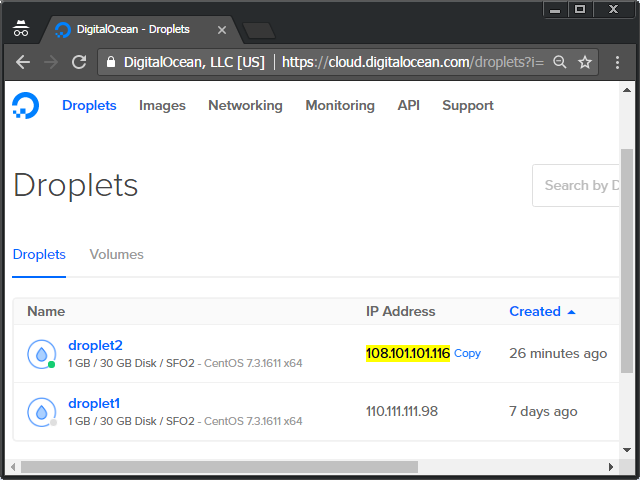Click the horizontal scrollbar at bottom
This screenshot has width=640, height=480.
click(x=218, y=466)
